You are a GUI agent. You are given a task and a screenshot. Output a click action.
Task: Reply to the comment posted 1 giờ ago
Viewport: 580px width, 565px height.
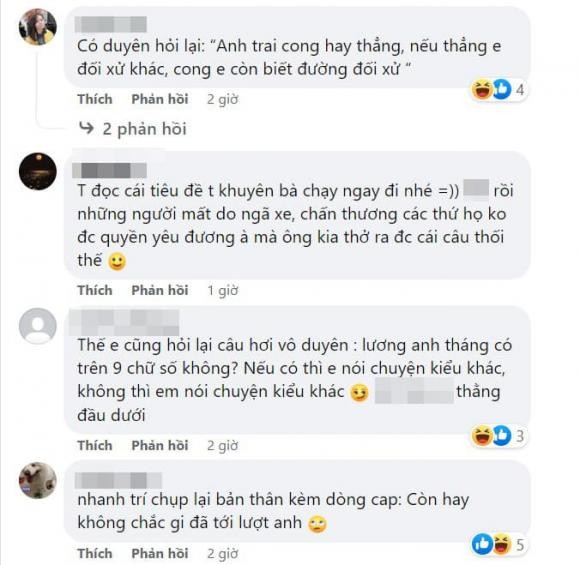(x=160, y=290)
